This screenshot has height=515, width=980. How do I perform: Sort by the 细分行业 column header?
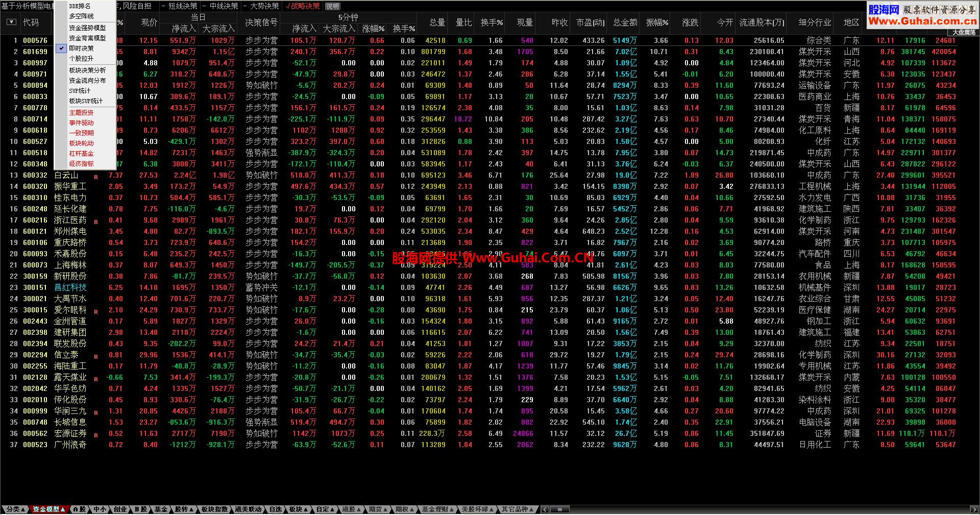tap(815, 22)
